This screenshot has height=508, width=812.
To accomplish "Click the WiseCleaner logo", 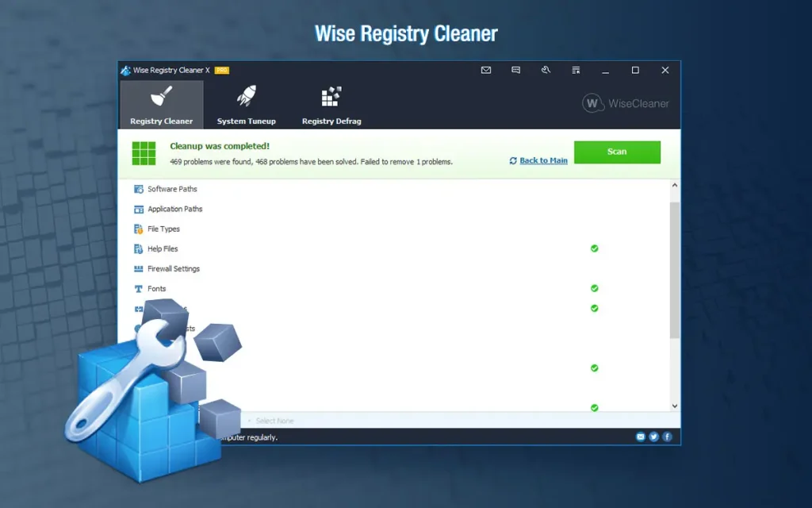I will click(625, 103).
